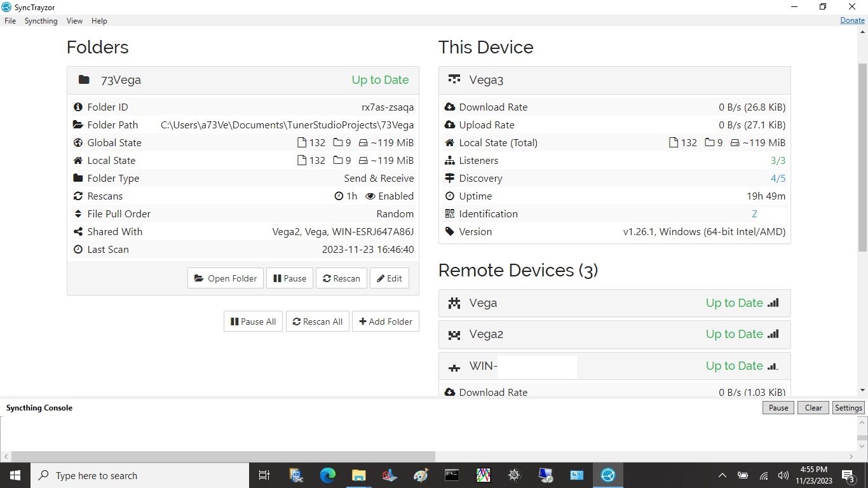Clear the Syncthing Console

tap(813, 408)
